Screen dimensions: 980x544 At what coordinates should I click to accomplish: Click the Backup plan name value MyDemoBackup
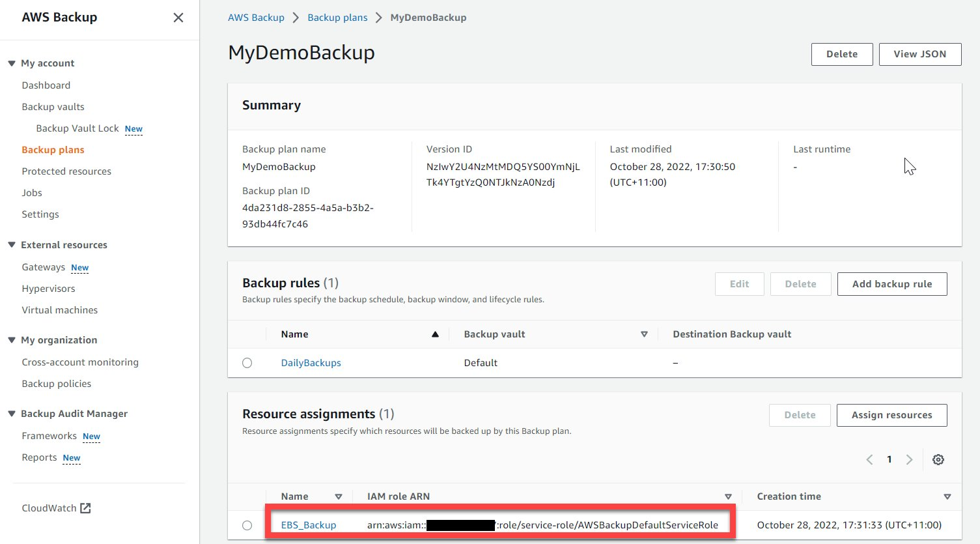click(279, 167)
